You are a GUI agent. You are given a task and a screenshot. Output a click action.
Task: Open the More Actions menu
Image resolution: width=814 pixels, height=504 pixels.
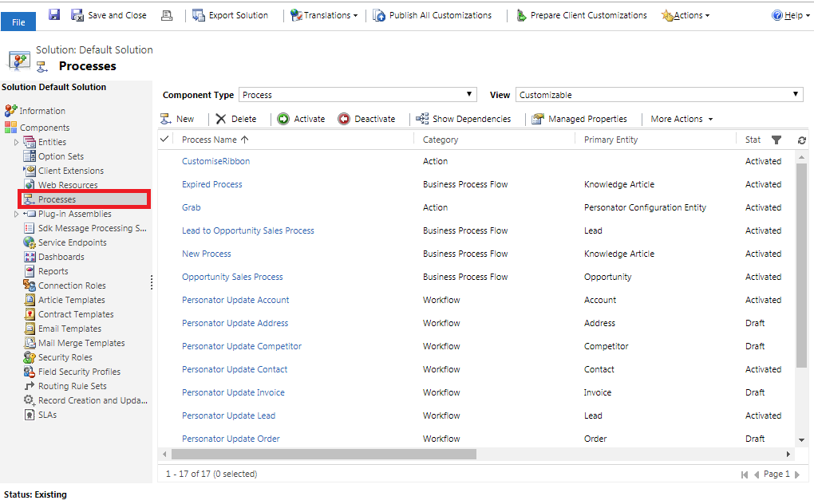tap(682, 119)
